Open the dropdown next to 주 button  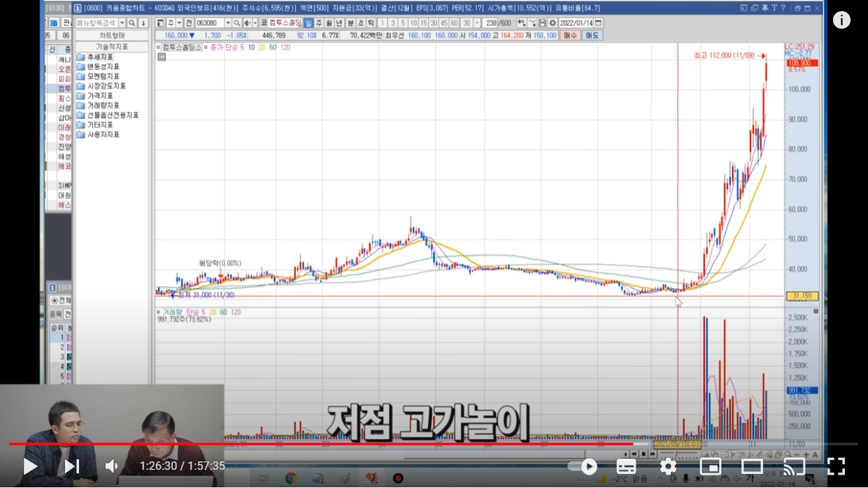coord(179,23)
